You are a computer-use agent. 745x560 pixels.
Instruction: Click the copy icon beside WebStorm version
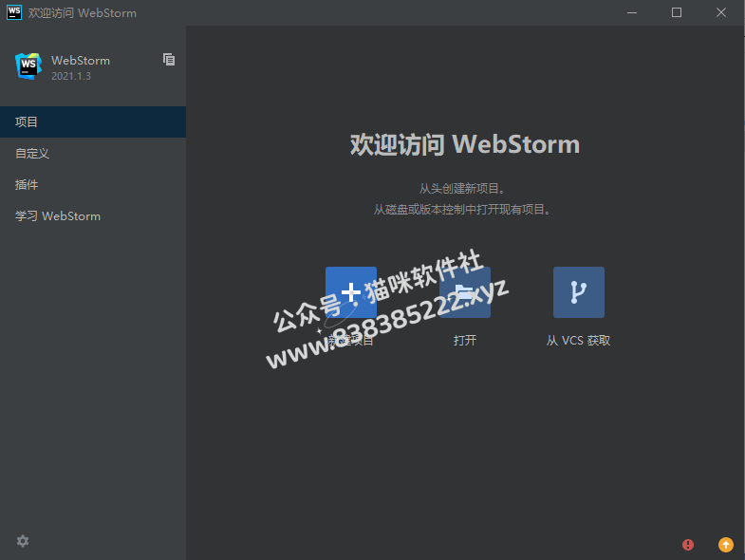click(x=169, y=60)
